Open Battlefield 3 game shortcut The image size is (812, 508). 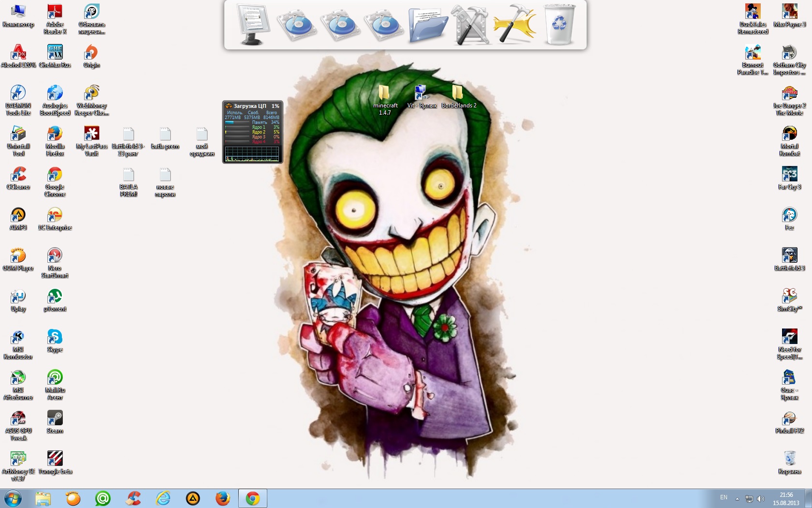tap(789, 259)
